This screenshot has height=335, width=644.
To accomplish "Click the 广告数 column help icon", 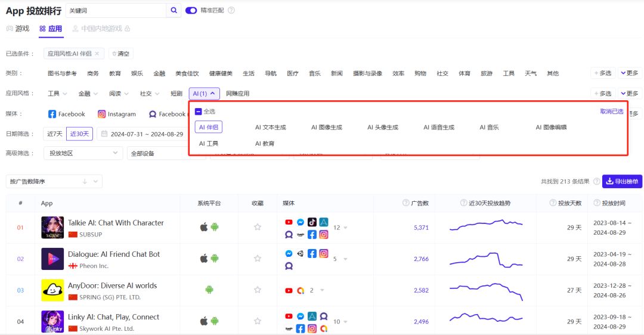I will [x=406, y=203].
